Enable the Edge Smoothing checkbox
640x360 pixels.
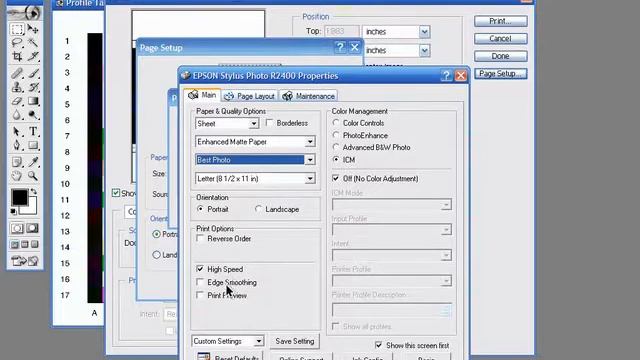tap(200, 282)
